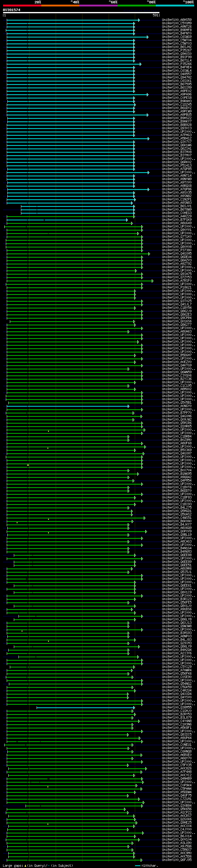Open hit UniRef100_Q90YV1
Image resolution: width=197 pixels, height=868 pixels.
click(x=177, y=229)
